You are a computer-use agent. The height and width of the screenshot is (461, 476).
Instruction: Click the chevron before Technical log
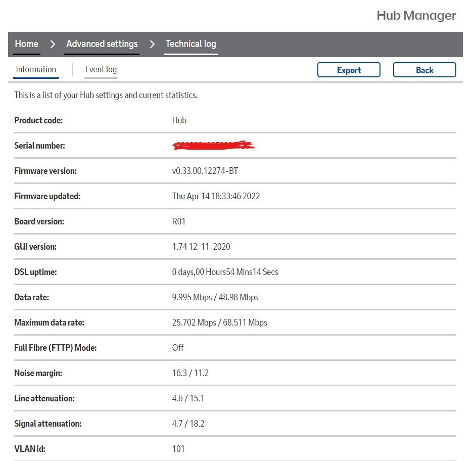(152, 44)
